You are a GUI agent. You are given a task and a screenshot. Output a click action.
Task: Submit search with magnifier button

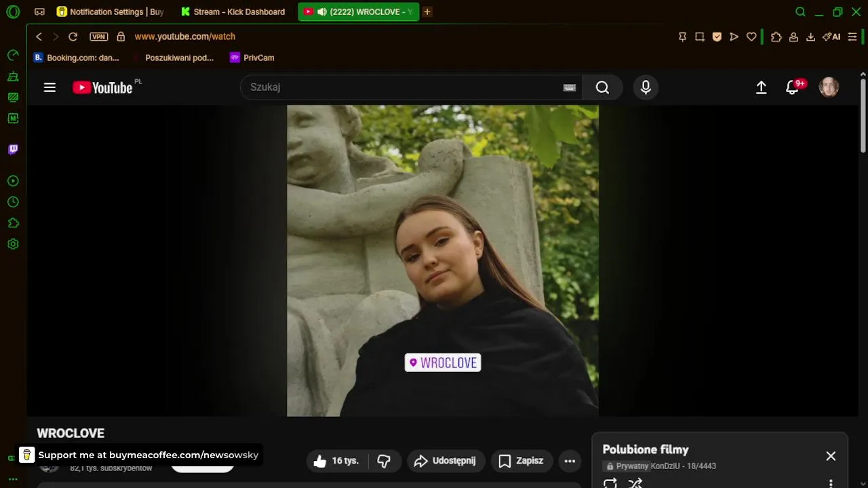pyautogui.click(x=602, y=87)
